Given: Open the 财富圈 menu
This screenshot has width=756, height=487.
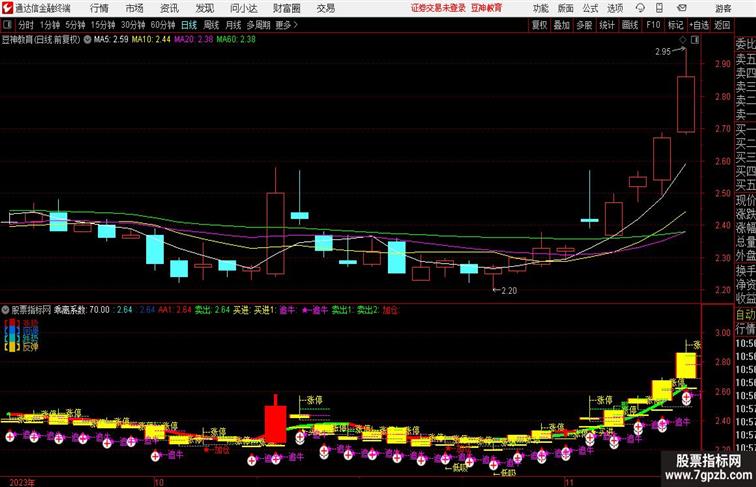Looking at the screenshot, I should [286, 8].
